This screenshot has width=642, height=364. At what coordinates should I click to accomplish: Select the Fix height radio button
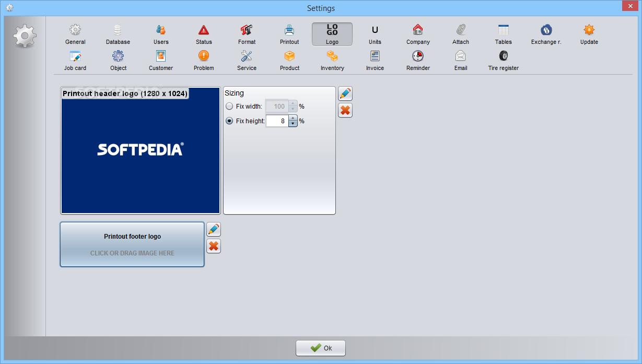coord(229,121)
